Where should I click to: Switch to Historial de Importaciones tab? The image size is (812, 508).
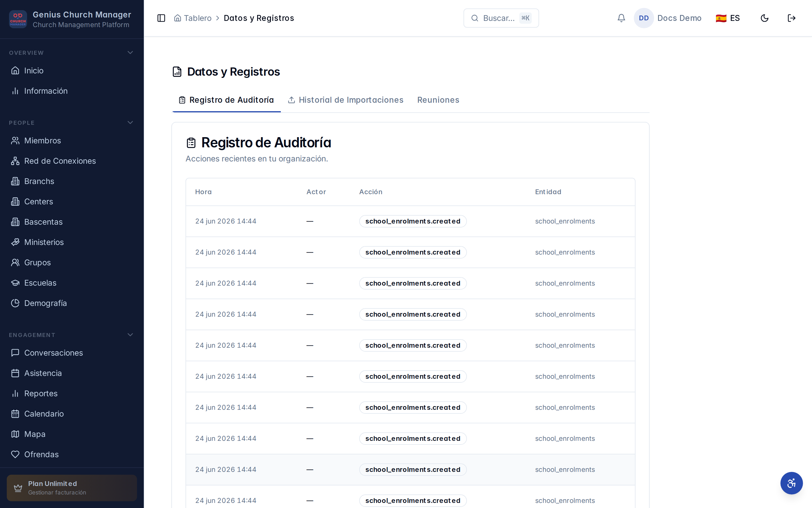346,100
